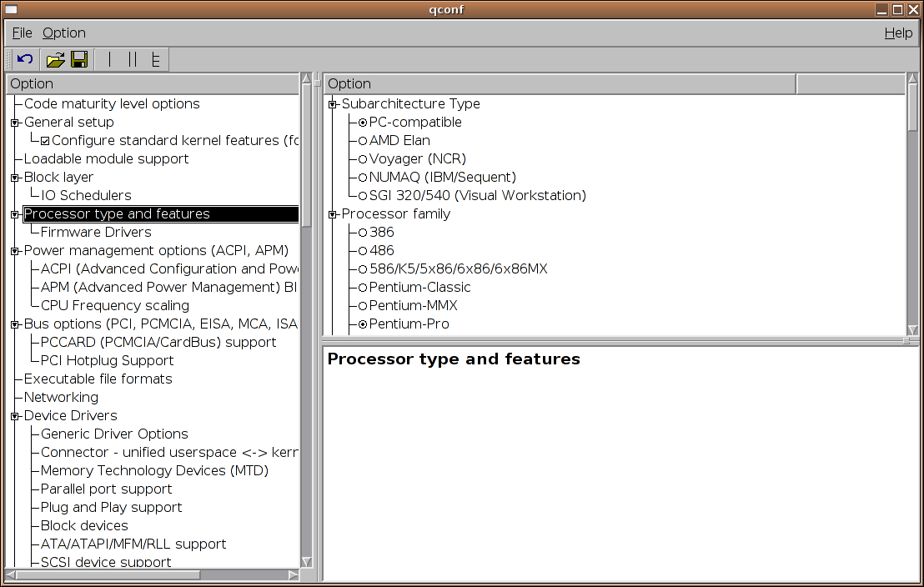Select Block devices tree item
Screen dimensions: 924x587
[84, 525]
